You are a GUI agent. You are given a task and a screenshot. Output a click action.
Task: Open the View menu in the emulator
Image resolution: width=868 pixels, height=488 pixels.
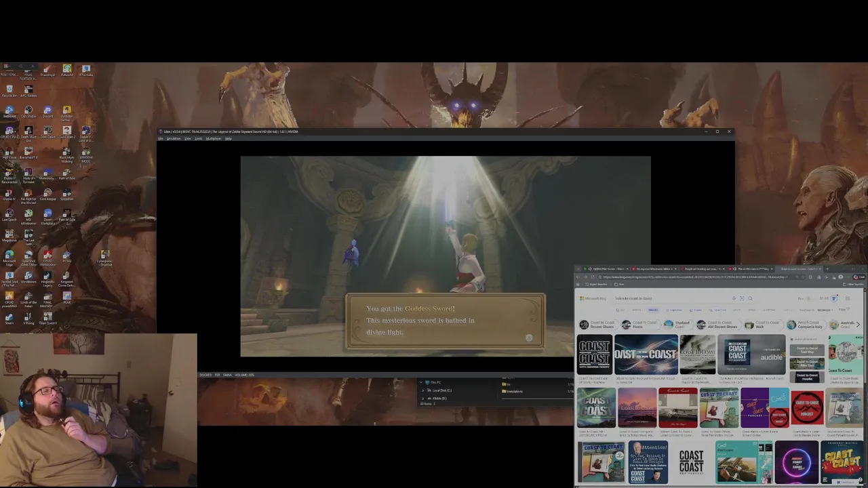click(x=188, y=138)
